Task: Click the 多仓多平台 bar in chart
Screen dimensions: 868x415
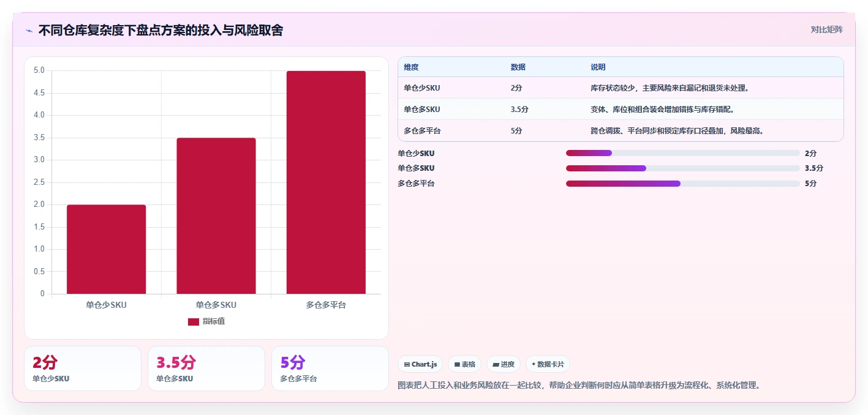Action: 326,182
